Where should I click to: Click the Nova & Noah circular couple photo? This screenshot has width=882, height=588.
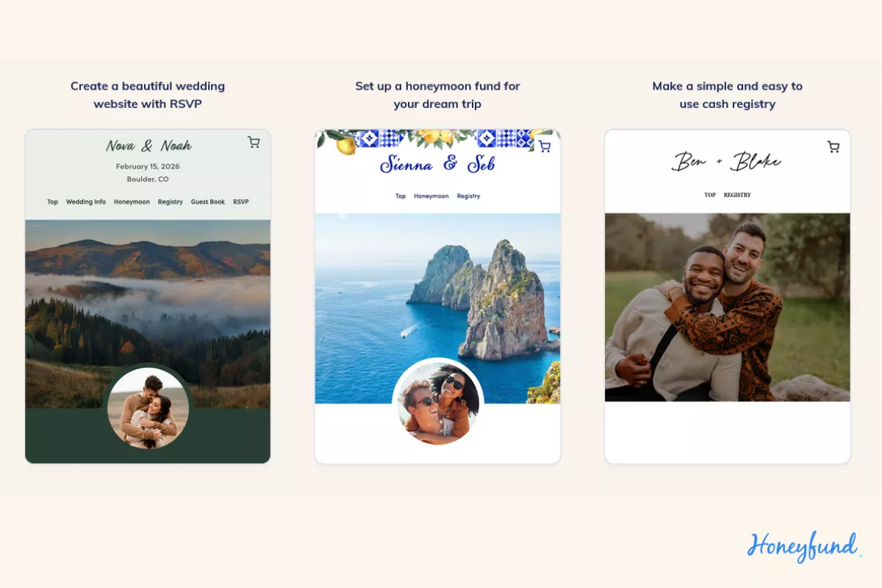click(148, 408)
